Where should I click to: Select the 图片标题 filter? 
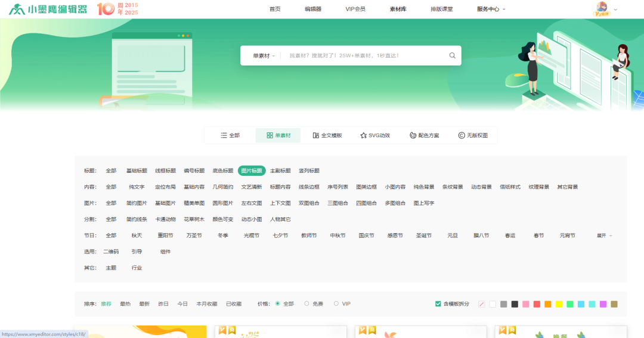(252, 170)
